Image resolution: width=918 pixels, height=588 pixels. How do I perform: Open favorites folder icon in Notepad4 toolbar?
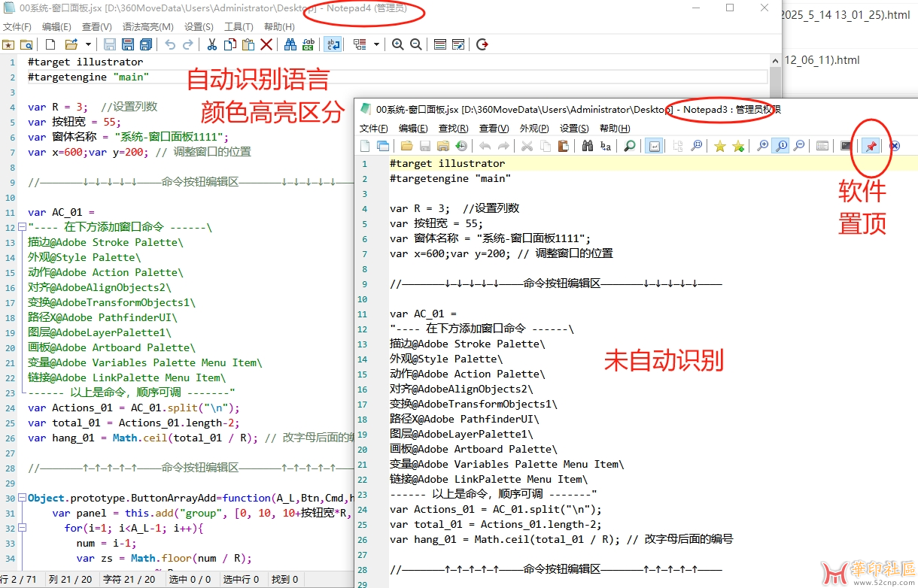pos(8,44)
